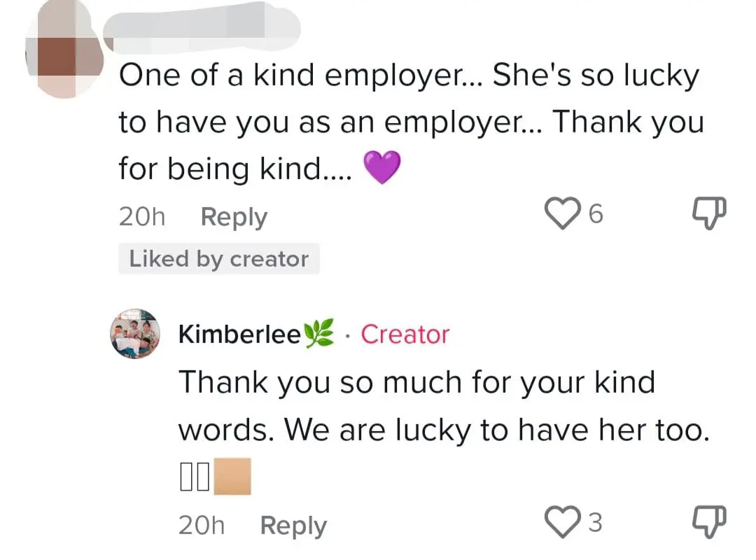Click the pink 'Creator' label
The image size is (756, 560).
[x=405, y=335]
